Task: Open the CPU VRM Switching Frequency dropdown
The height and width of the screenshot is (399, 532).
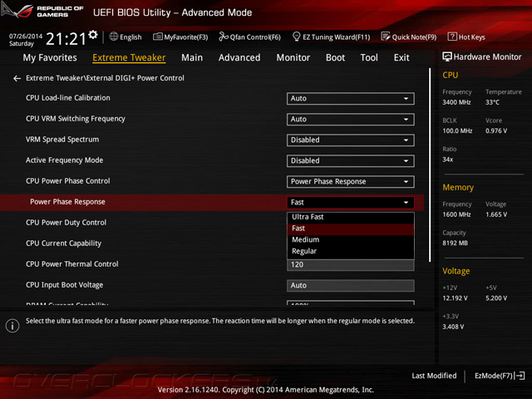Action: [x=350, y=120]
